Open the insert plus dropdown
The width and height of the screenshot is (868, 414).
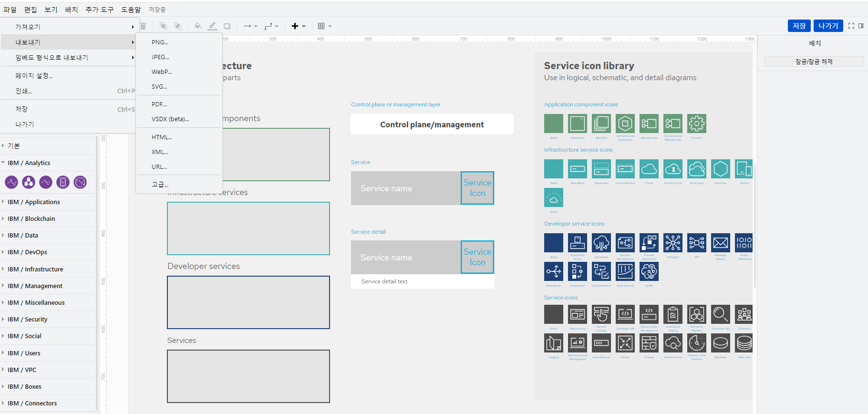299,26
